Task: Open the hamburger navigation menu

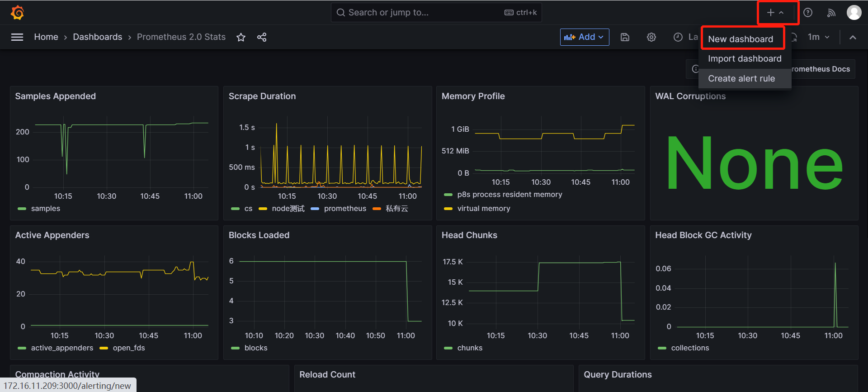Action: [x=17, y=37]
